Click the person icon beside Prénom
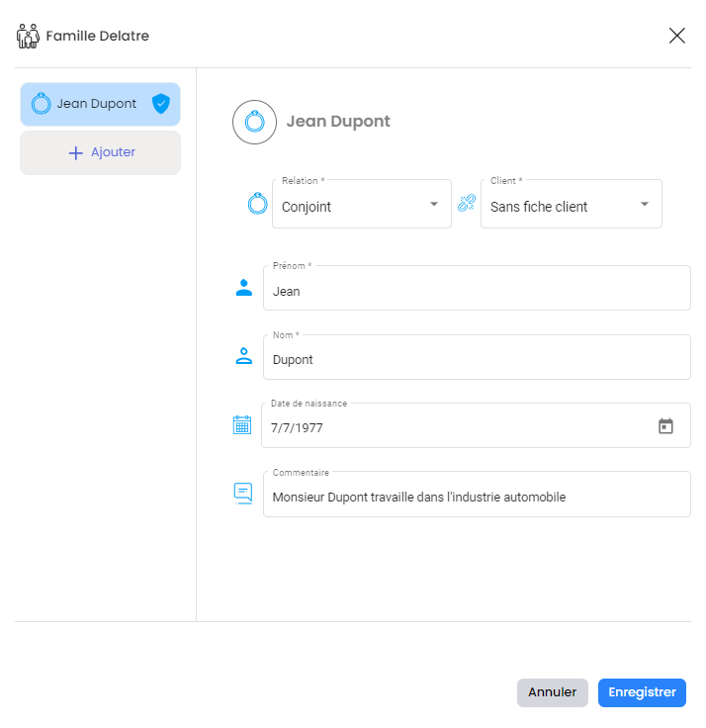The height and width of the screenshot is (728, 706). pos(243,288)
